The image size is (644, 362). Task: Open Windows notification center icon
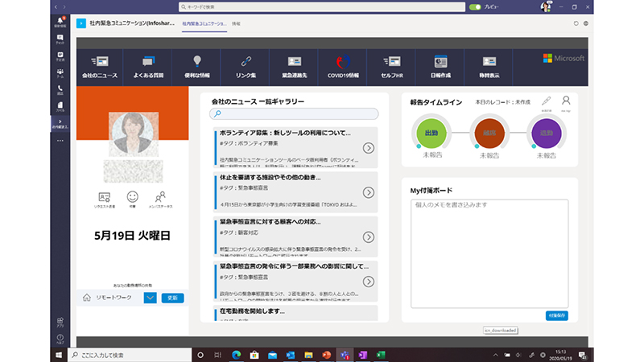582,355
